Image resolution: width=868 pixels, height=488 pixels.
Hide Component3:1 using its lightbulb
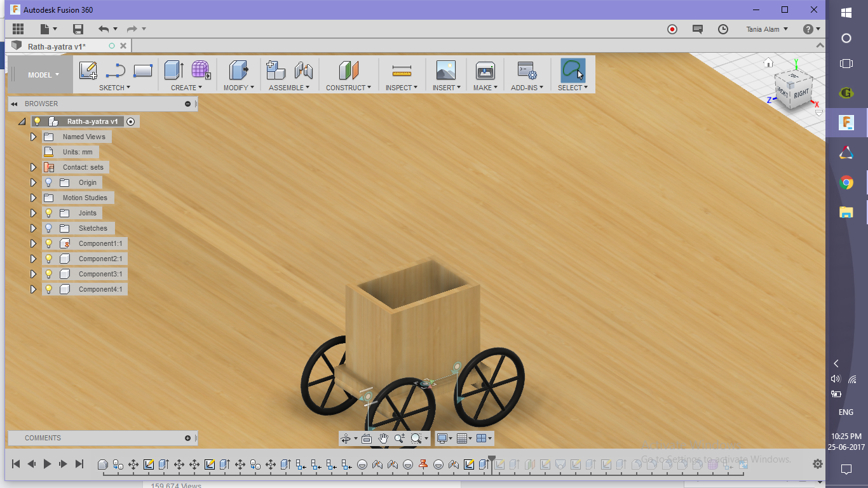48,274
